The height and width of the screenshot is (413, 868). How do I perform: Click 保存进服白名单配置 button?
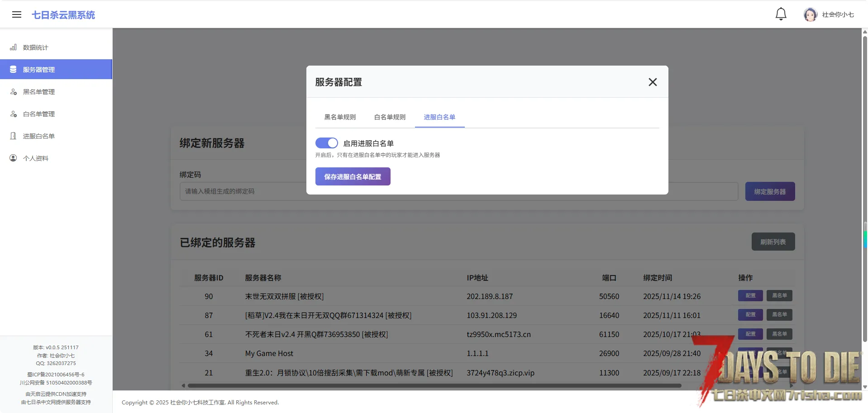coord(353,176)
